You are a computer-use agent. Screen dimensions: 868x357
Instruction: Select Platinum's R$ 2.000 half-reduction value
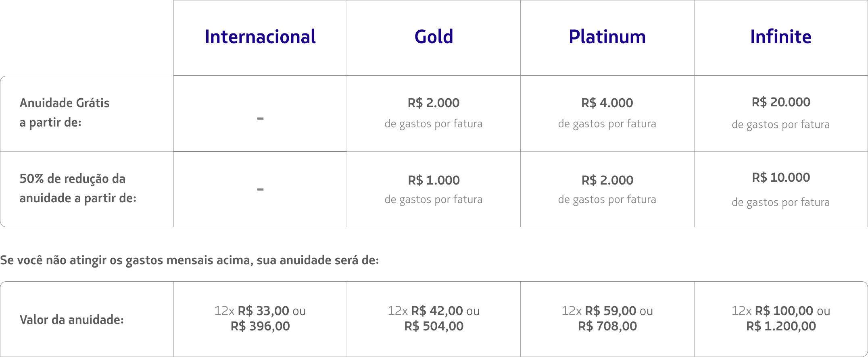(x=607, y=180)
